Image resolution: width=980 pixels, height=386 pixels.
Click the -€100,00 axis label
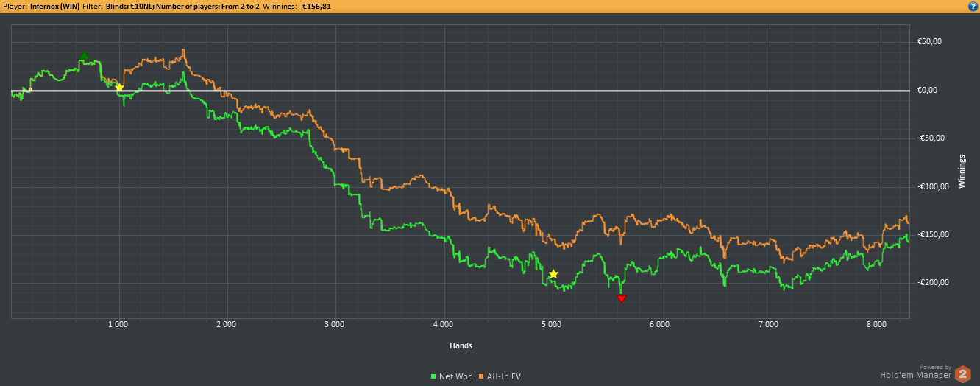(x=931, y=186)
